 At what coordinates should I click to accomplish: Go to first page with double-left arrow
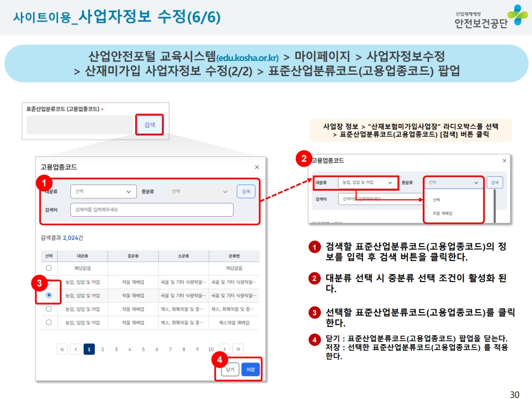pyautogui.click(x=62, y=349)
